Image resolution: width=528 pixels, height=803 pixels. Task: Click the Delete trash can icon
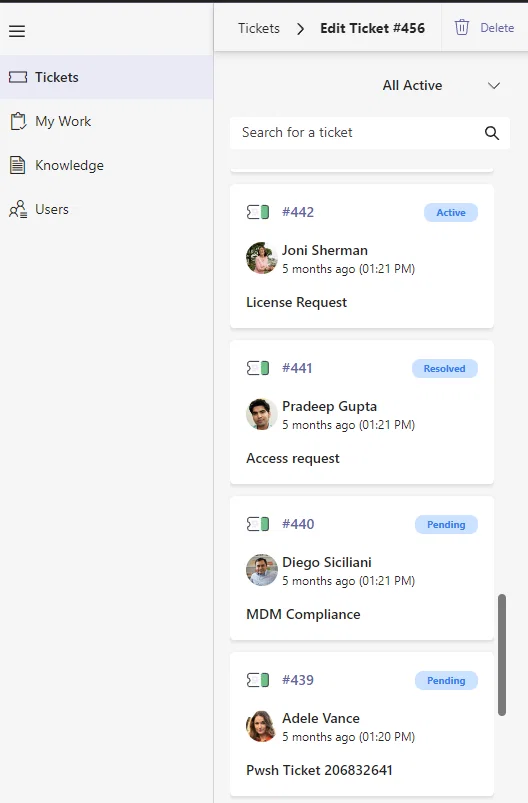tap(462, 28)
